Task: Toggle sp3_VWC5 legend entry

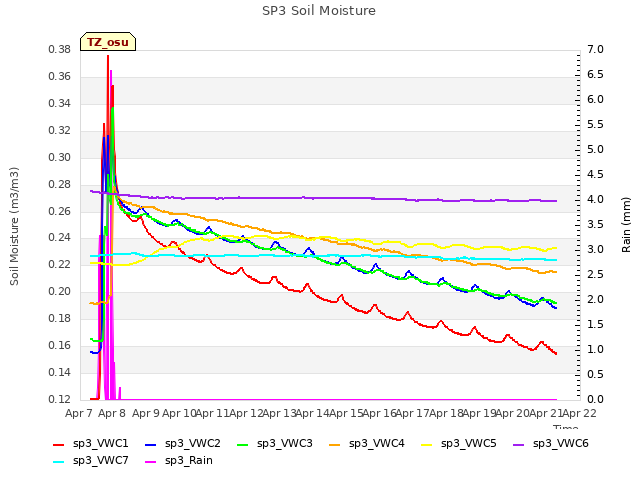Action: pyautogui.click(x=459, y=443)
